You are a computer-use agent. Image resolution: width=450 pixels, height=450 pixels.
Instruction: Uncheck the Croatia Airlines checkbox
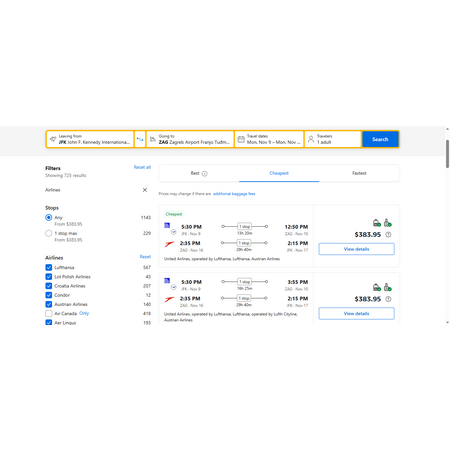click(49, 286)
